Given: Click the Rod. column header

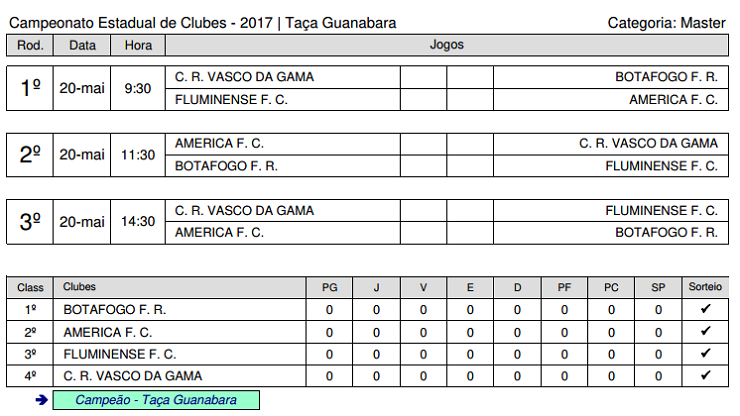Looking at the screenshot, I should pyautogui.click(x=30, y=45).
